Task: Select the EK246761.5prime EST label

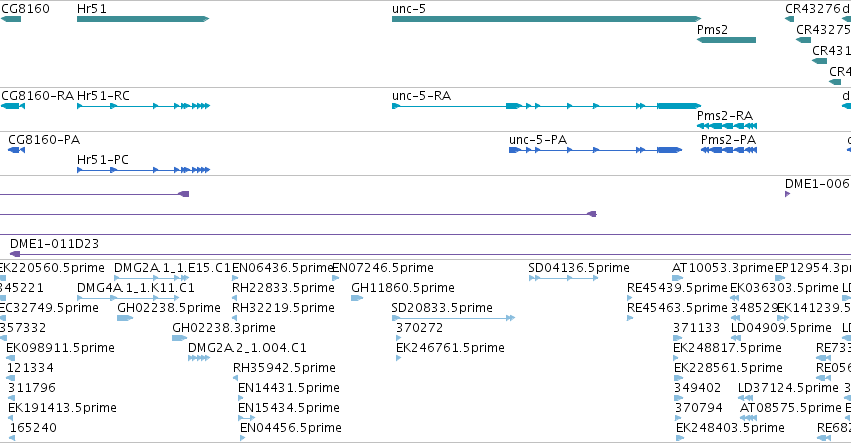Action: tap(450, 347)
